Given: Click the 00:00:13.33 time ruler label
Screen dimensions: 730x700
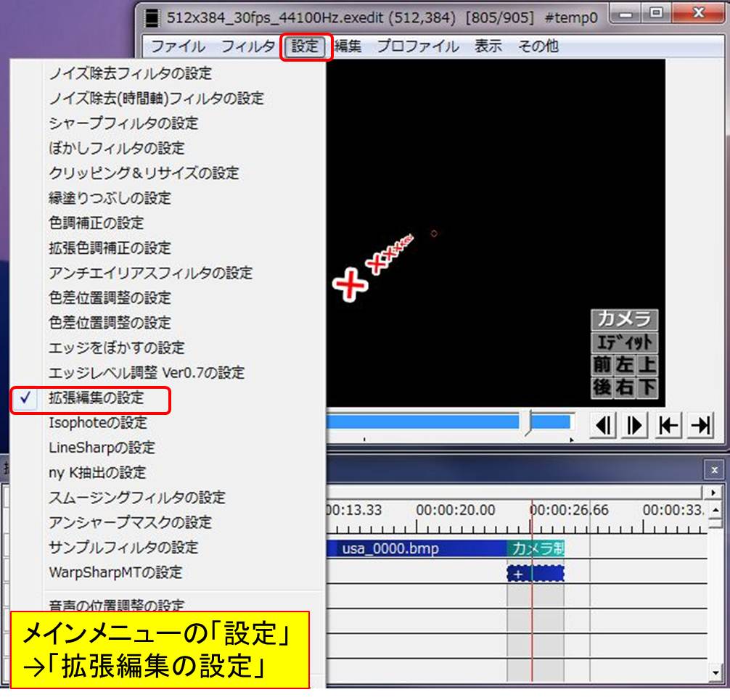Looking at the screenshot, I should [x=354, y=510].
